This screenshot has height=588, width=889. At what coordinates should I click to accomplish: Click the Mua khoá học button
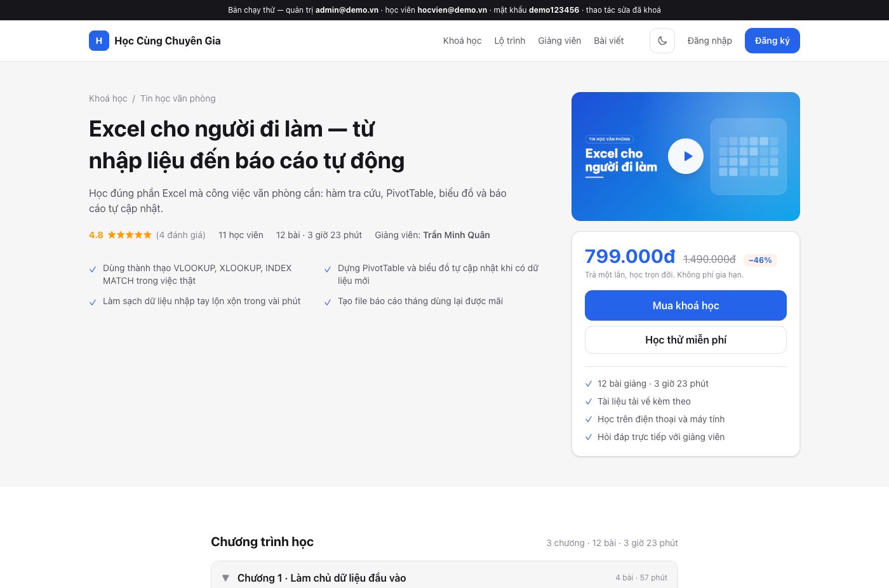click(x=686, y=305)
